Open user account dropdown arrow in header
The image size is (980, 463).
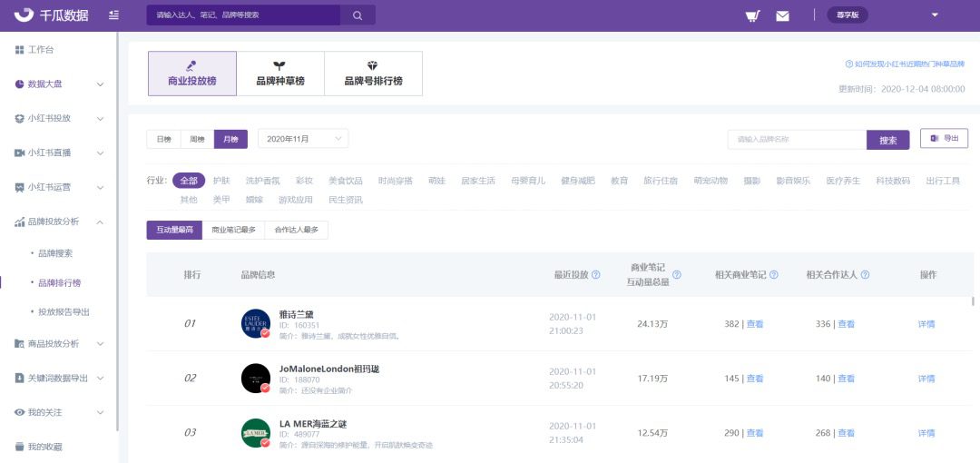click(935, 15)
